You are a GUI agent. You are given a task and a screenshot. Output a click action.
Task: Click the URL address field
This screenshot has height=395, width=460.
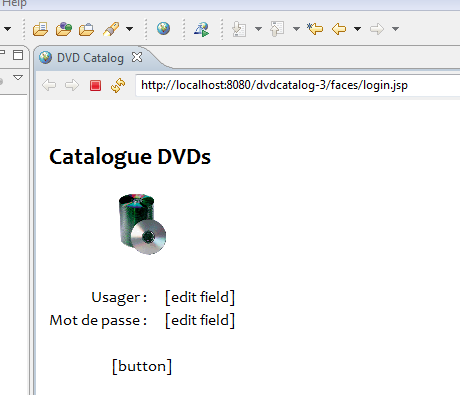pyautogui.click(x=298, y=85)
